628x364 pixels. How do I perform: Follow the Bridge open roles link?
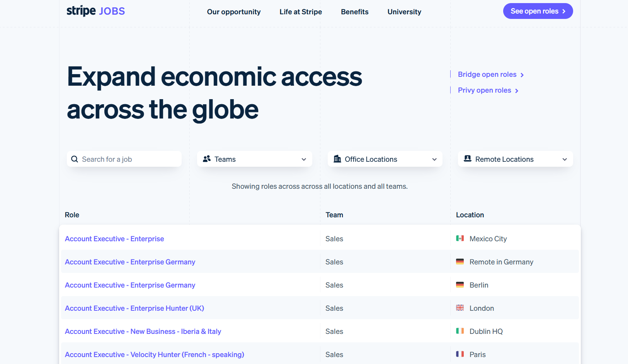click(487, 74)
